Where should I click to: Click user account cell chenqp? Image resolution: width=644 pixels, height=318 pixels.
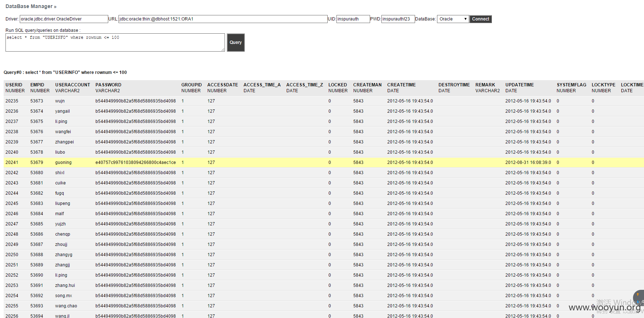pos(63,234)
